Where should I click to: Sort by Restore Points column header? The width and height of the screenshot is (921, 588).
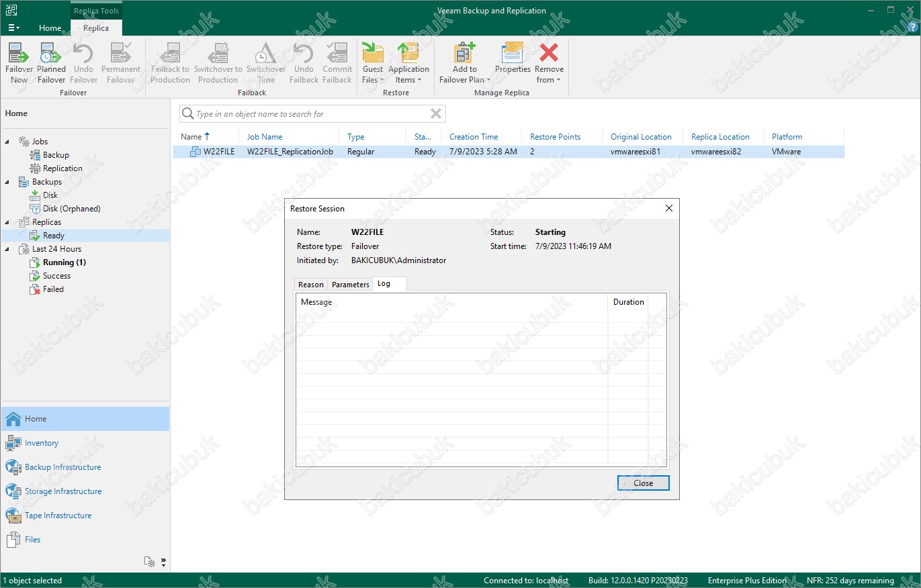(x=555, y=136)
